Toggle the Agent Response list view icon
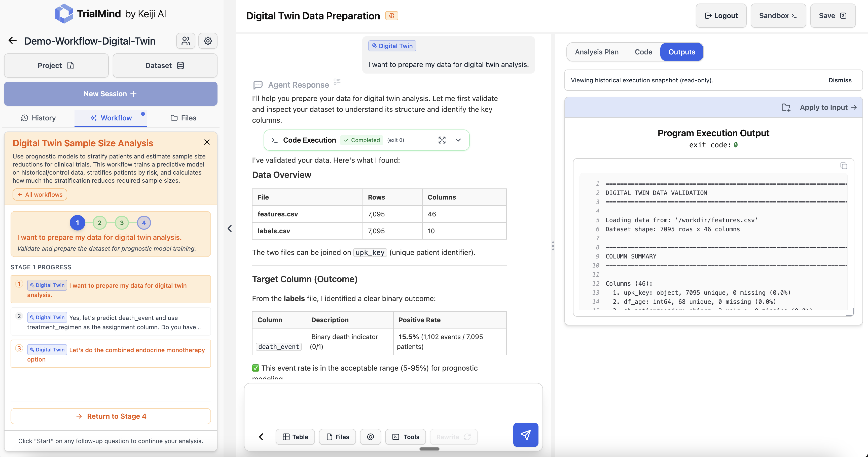868x457 pixels. point(337,82)
